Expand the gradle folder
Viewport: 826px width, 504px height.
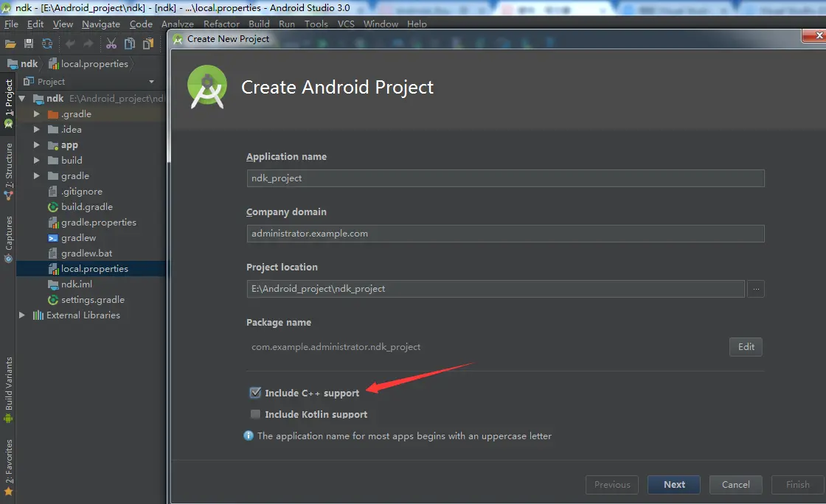pos(36,175)
